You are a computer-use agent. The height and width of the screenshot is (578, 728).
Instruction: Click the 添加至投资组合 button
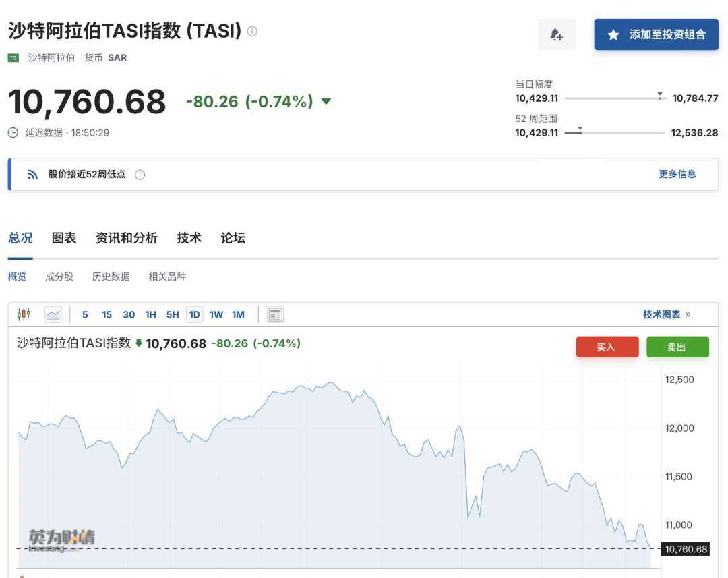[x=656, y=34]
